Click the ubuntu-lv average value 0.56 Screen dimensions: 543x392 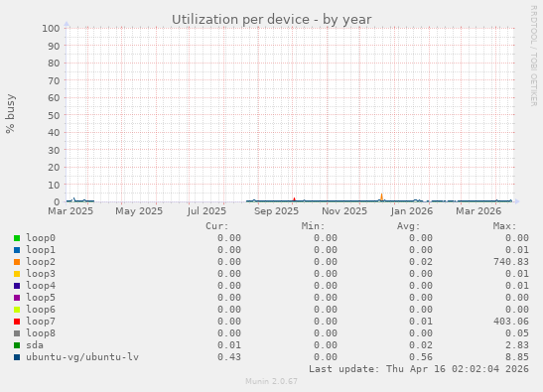point(421,357)
